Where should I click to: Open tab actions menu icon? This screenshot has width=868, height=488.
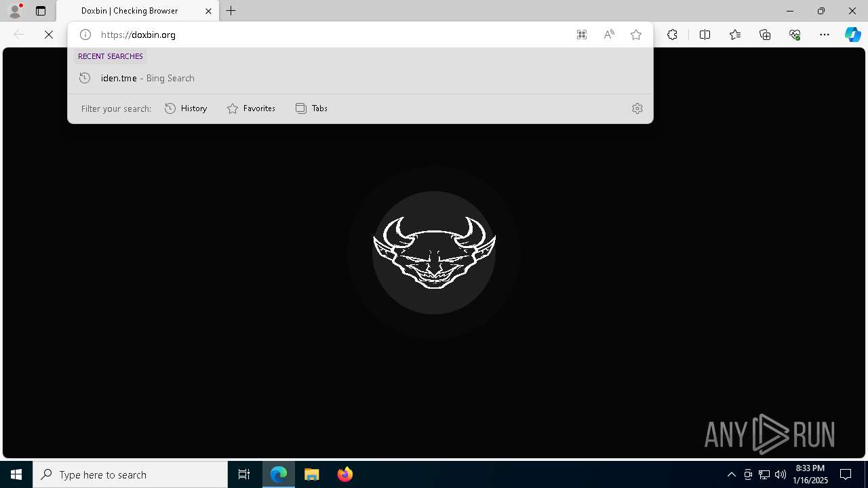point(41,11)
